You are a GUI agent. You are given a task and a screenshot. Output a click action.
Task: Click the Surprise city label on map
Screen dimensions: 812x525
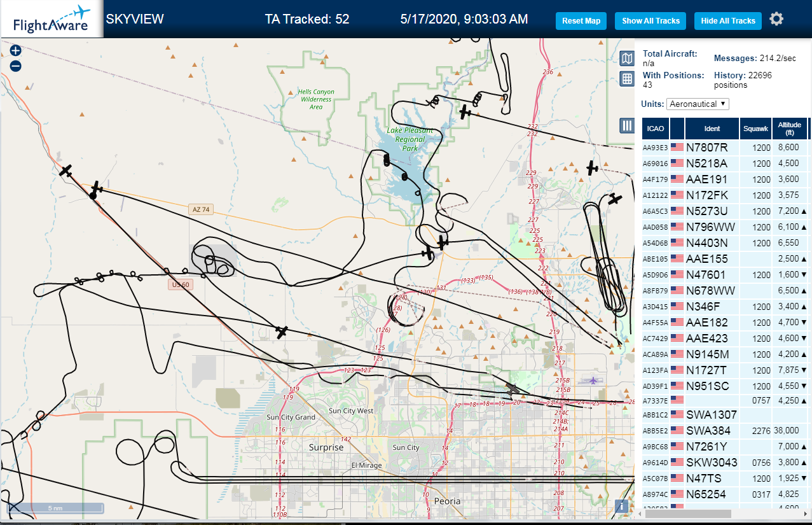tap(326, 447)
